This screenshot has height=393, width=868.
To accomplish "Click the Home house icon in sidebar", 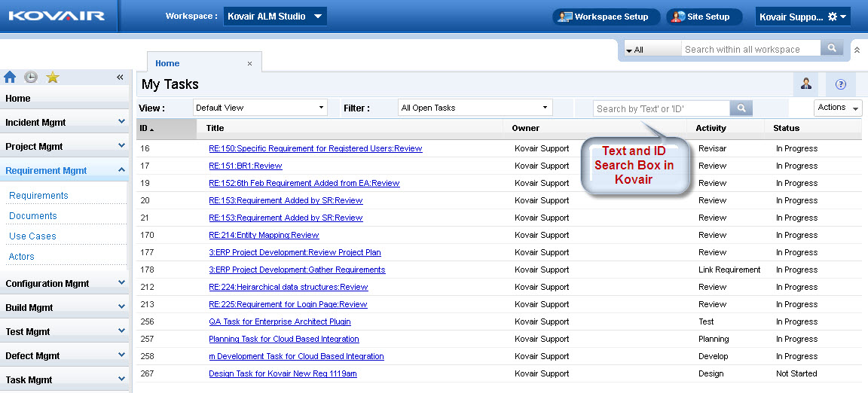I will tap(10, 77).
